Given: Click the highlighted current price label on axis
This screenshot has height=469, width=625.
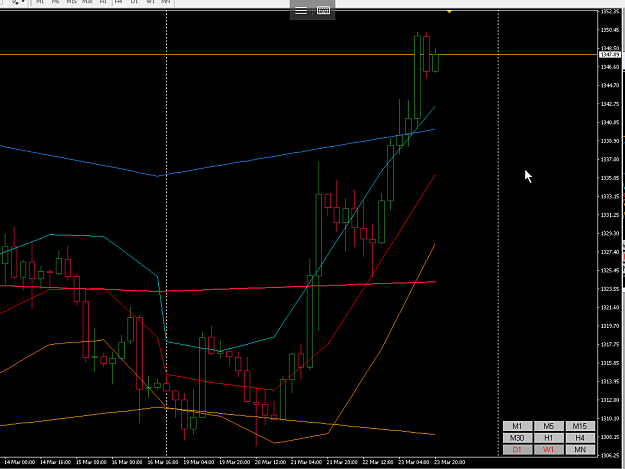Looking at the screenshot, I should coord(610,54).
